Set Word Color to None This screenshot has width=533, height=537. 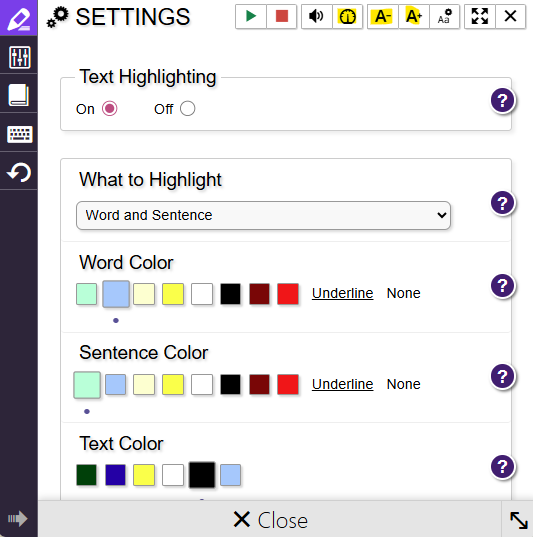pos(404,293)
